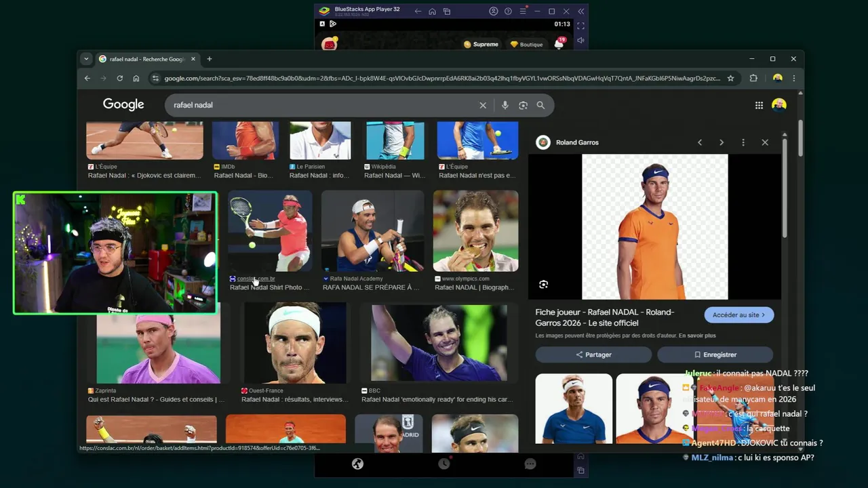Viewport: 868px width, 488px height.
Task: Open BlueStacks account icon
Action: coord(493,12)
